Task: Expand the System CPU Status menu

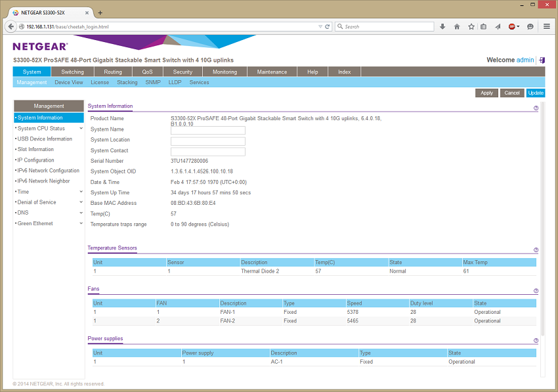Action: (81, 128)
